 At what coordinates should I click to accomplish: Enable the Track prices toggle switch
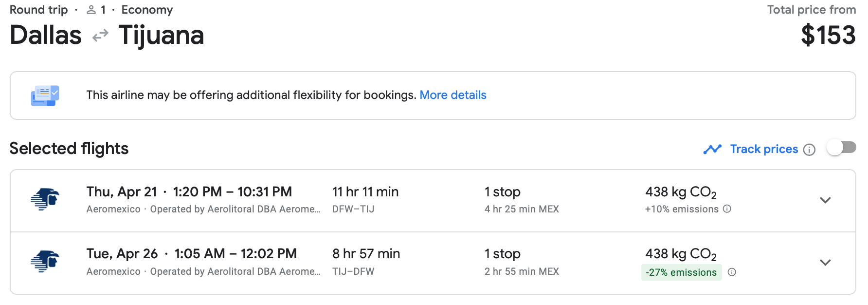click(841, 148)
